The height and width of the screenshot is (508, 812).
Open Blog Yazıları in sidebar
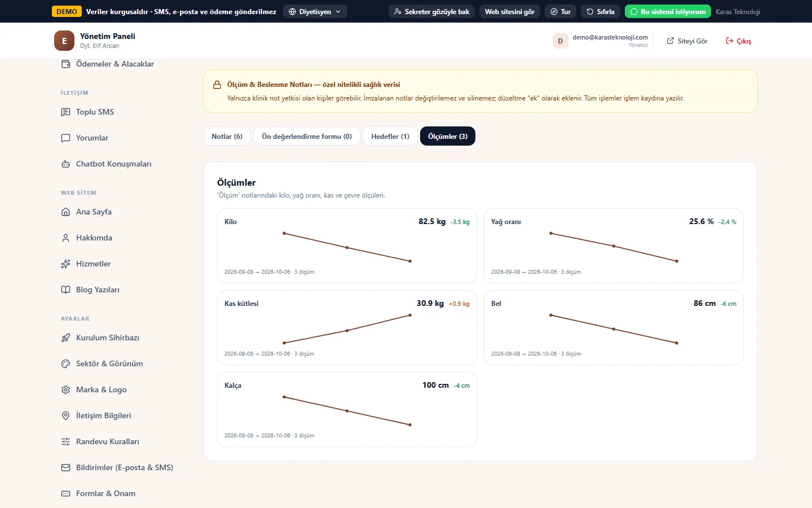tap(98, 290)
